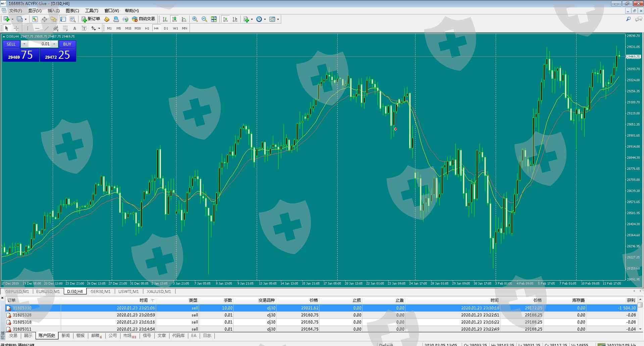
Task: Click the blue SELL button
Action: click(x=11, y=44)
